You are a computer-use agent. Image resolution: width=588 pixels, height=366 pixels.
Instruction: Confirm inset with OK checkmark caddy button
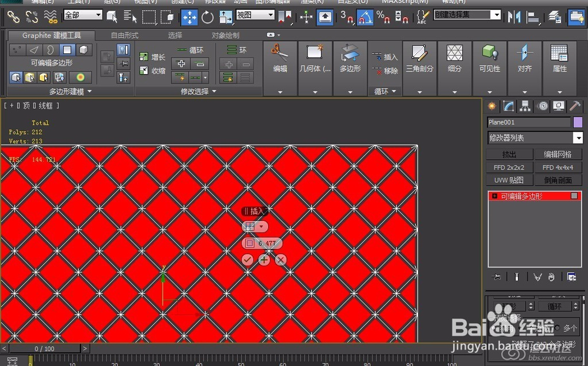pos(247,260)
